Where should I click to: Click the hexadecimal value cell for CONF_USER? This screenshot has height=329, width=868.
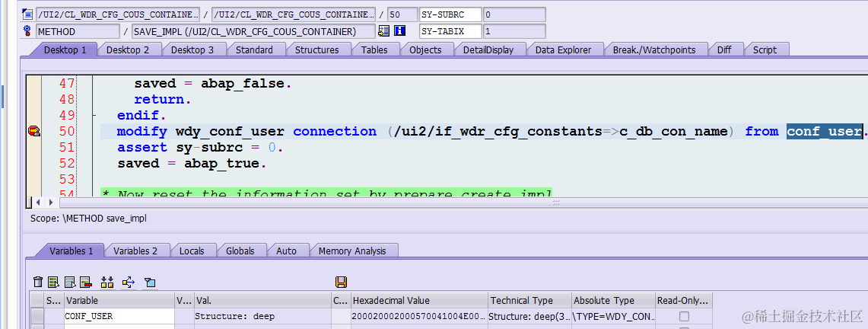[x=419, y=316]
